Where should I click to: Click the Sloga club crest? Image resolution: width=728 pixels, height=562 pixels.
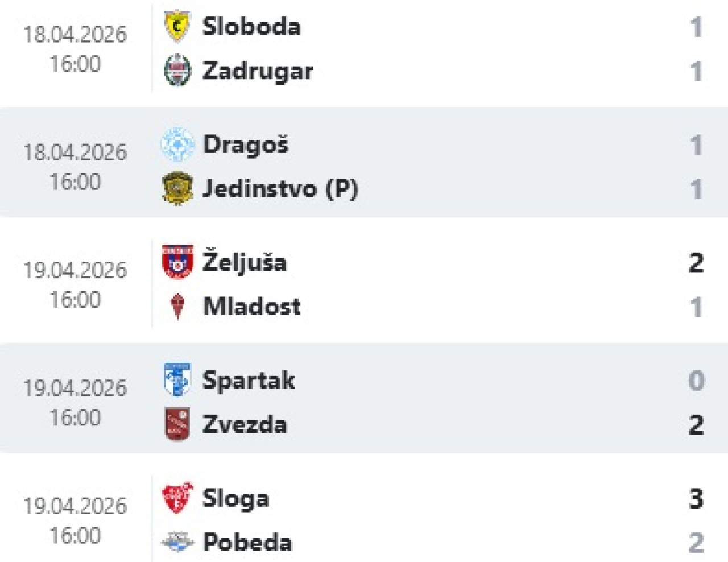[177, 498]
